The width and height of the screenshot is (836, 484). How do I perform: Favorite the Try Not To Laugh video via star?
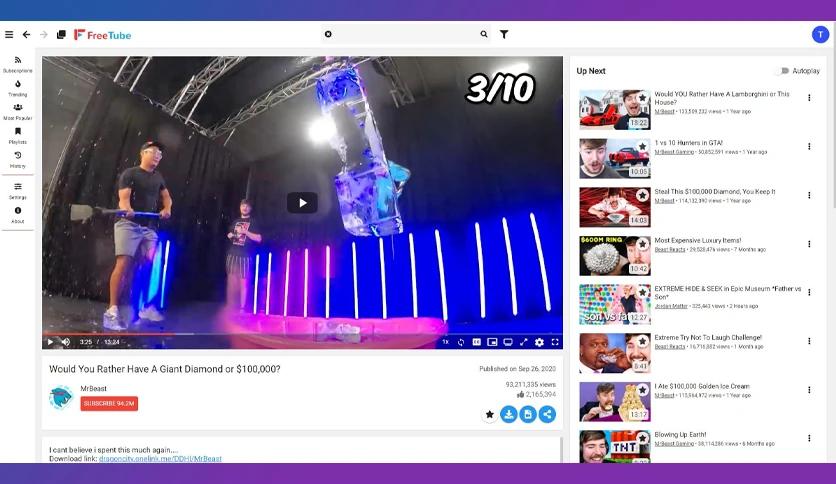tap(642, 341)
